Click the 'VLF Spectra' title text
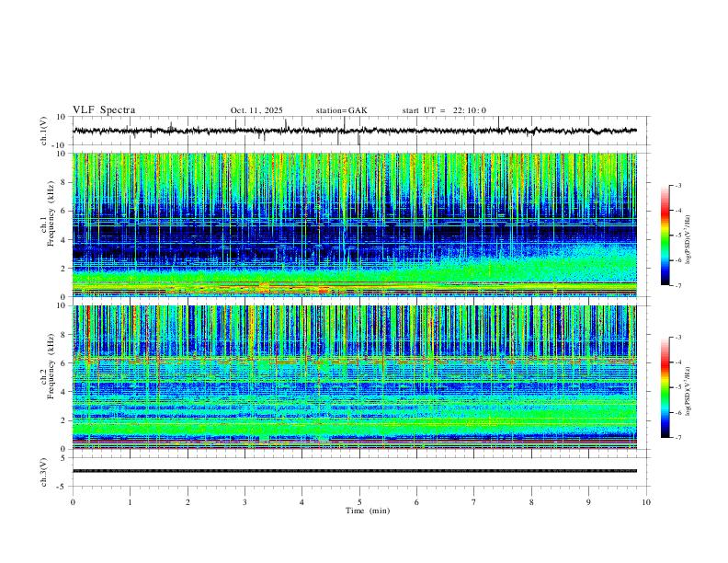This screenshot has height=563, width=728. tap(104, 110)
